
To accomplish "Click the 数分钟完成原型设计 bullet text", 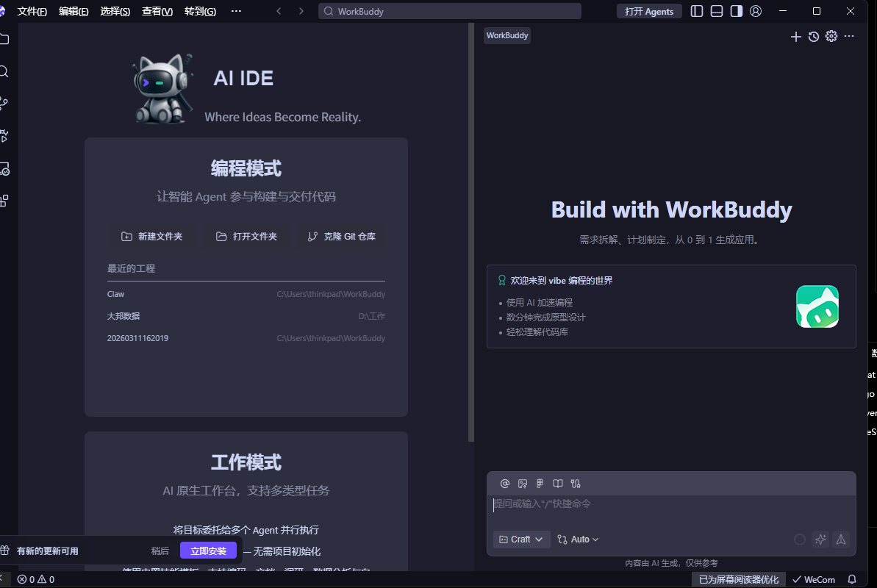I will click(546, 318).
